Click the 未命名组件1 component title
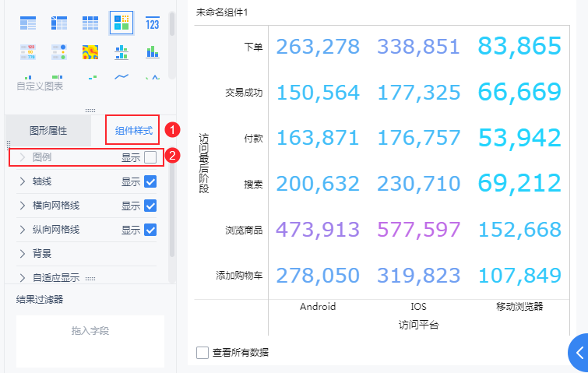The image size is (588, 373). coord(222,12)
